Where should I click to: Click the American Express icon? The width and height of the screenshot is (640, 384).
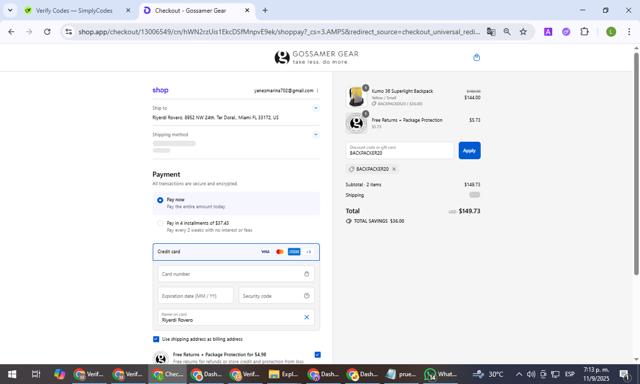[294, 252]
